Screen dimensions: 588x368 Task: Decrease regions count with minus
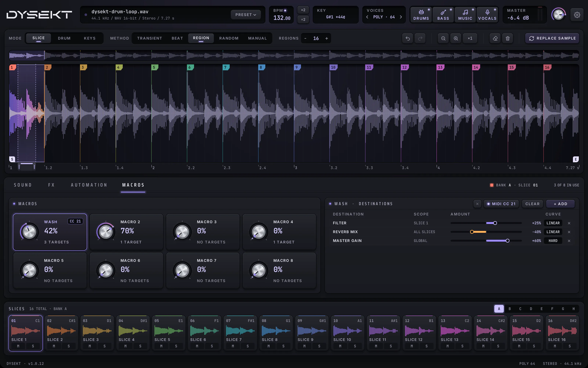[305, 38]
